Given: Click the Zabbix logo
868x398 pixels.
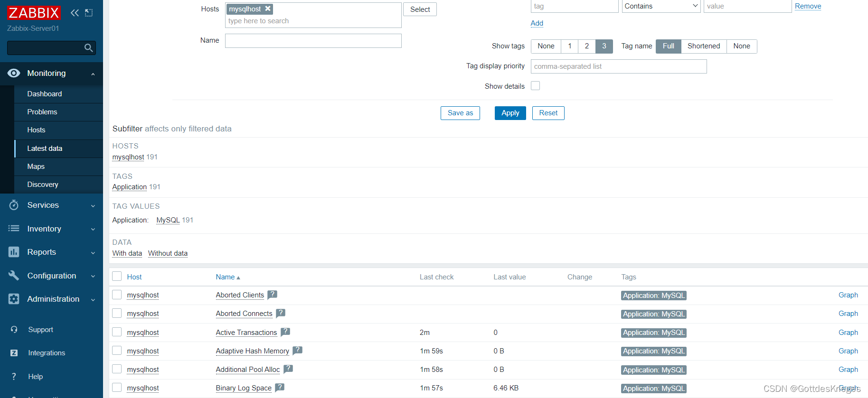Looking at the screenshot, I should 34,13.
